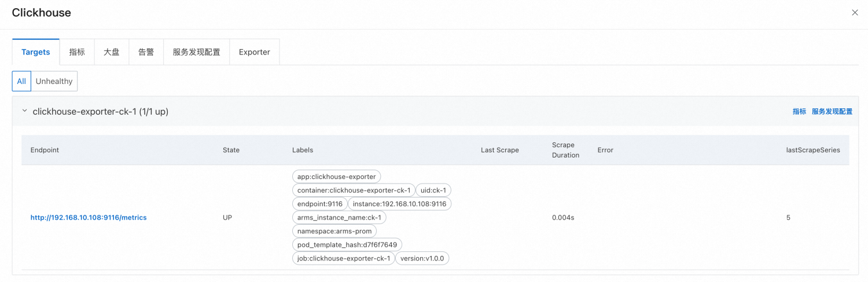
Task: Open the http://192.168.10.108:9116/metrics endpoint link
Action: click(x=89, y=218)
